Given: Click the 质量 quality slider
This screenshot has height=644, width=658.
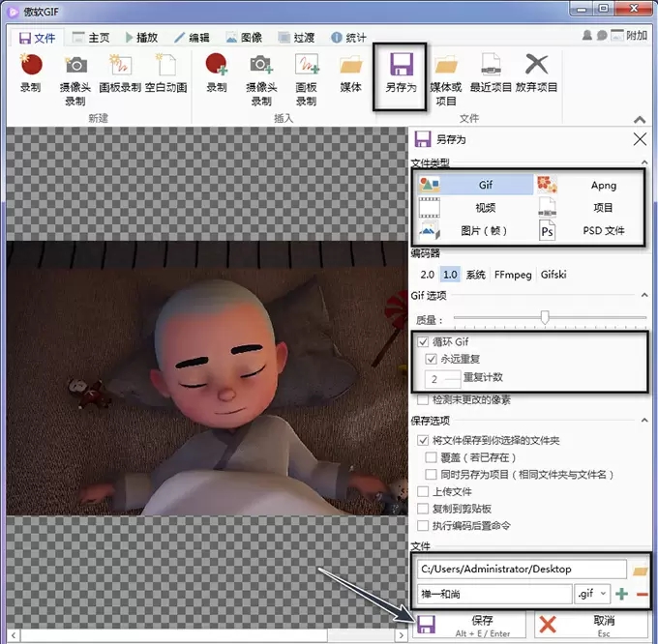Looking at the screenshot, I should click(x=546, y=317).
